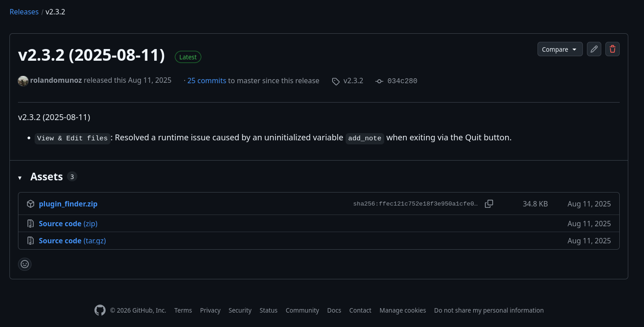
Task: Click the tag icon next to v2.3.2
Action: [336, 81]
